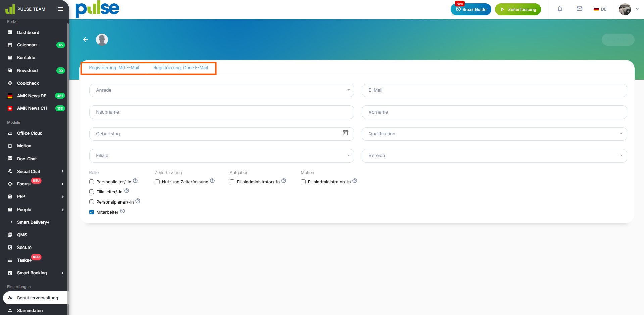Open the profile menu chevron
The height and width of the screenshot is (315, 644).
pyautogui.click(x=637, y=9)
